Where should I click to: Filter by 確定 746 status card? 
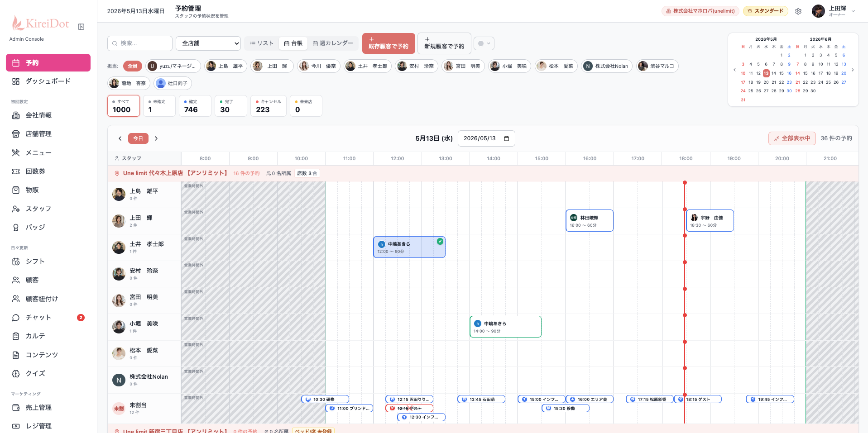195,106
